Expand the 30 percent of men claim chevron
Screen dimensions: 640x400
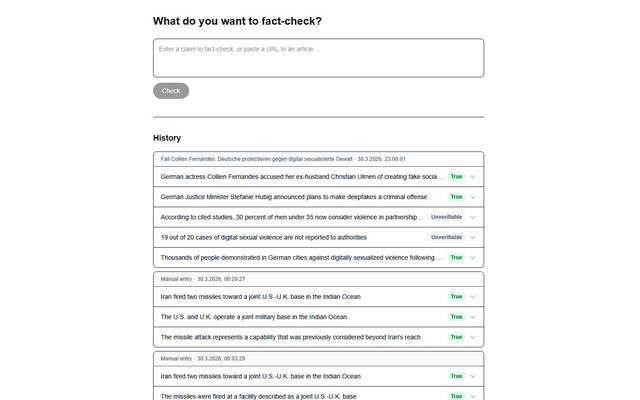pyautogui.click(x=473, y=217)
